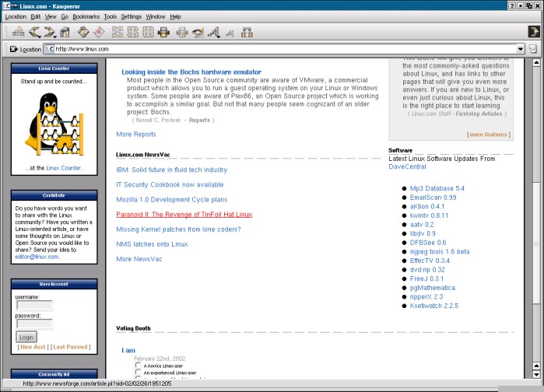Viewport: 544px width, 392px height.
Task: Select 'A novice Linux user' radio option
Action: pyautogui.click(x=138, y=365)
